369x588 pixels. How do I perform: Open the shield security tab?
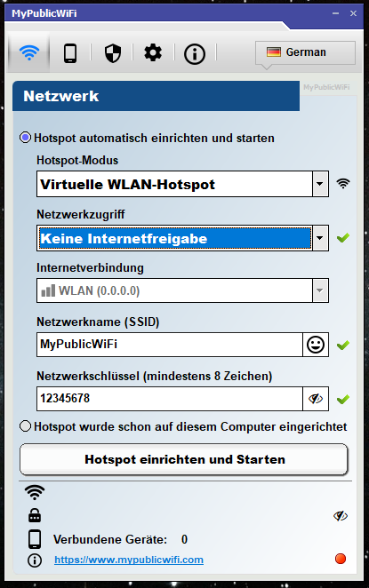click(112, 53)
